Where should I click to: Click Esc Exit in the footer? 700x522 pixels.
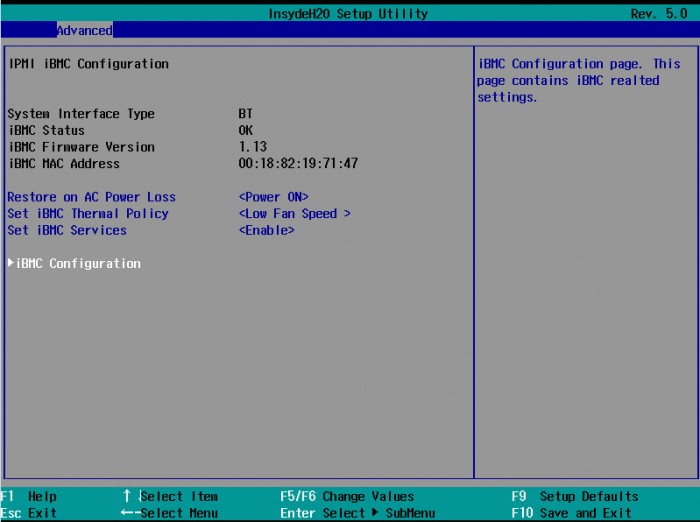click(x=29, y=513)
